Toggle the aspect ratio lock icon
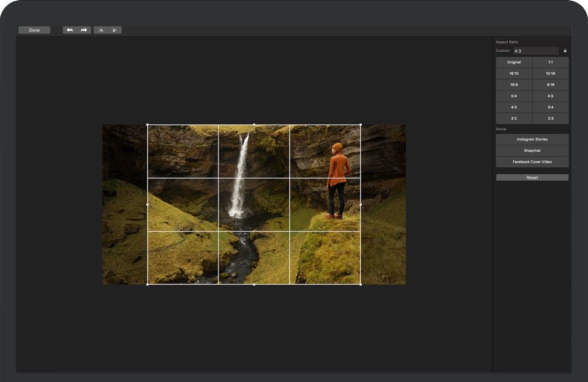The height and width of the screenshot is (382, 588). click(x=565, y=51)
